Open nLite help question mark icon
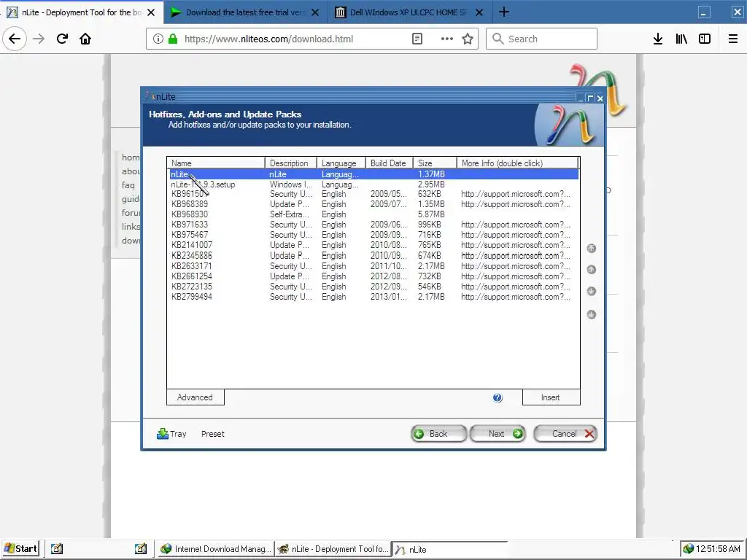This screenshot has width=747, height=560. click(498, 397)
